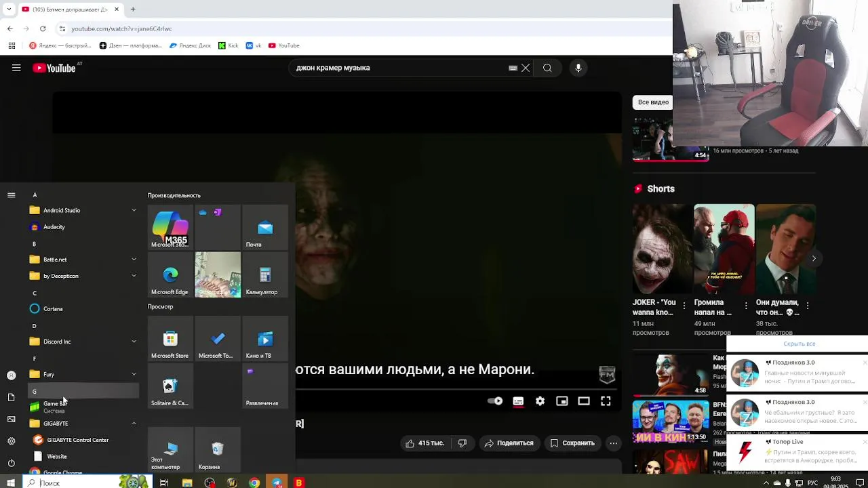Expand the Android Studio folder
This screenshot has height=488, width=868.
(83, 210)
